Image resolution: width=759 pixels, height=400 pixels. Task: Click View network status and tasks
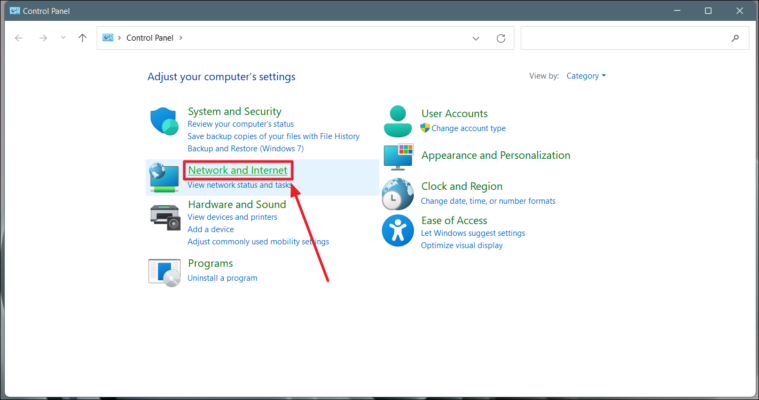click(x=240, y=185)
